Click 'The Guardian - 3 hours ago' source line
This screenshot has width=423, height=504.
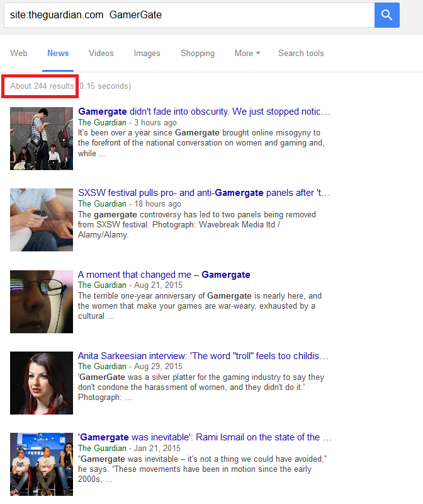127,122
